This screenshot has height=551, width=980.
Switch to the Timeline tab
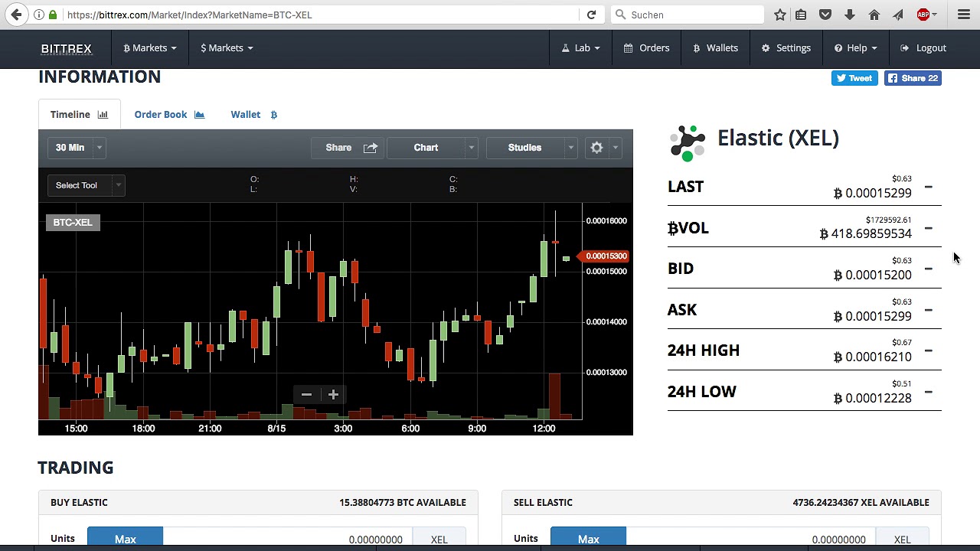[80, 115]
